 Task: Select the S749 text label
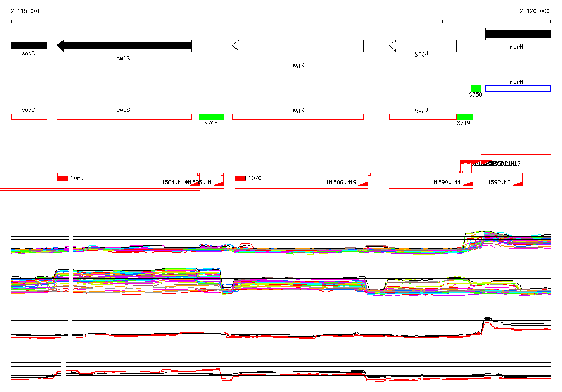coord(463,123)
